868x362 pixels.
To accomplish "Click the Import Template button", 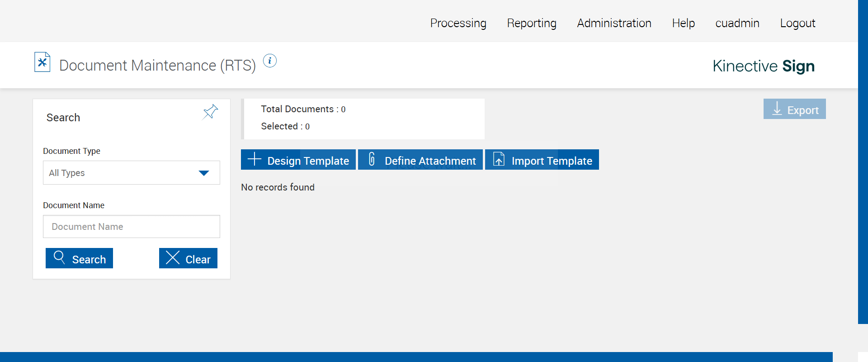I will click(x=542, y=160).
